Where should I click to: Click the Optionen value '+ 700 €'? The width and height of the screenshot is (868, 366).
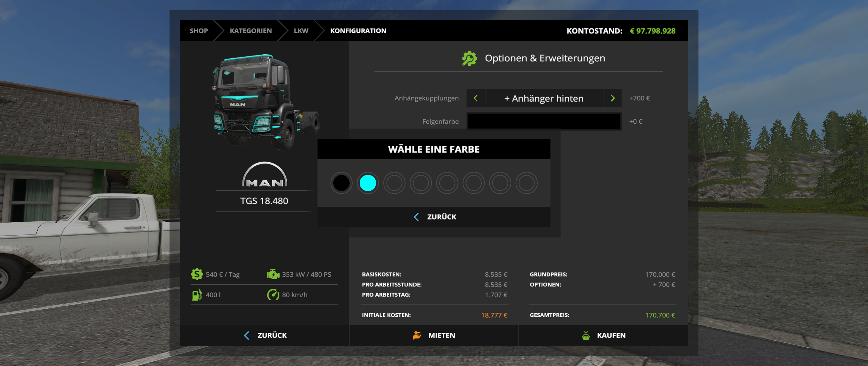click(x=664, y=285)
